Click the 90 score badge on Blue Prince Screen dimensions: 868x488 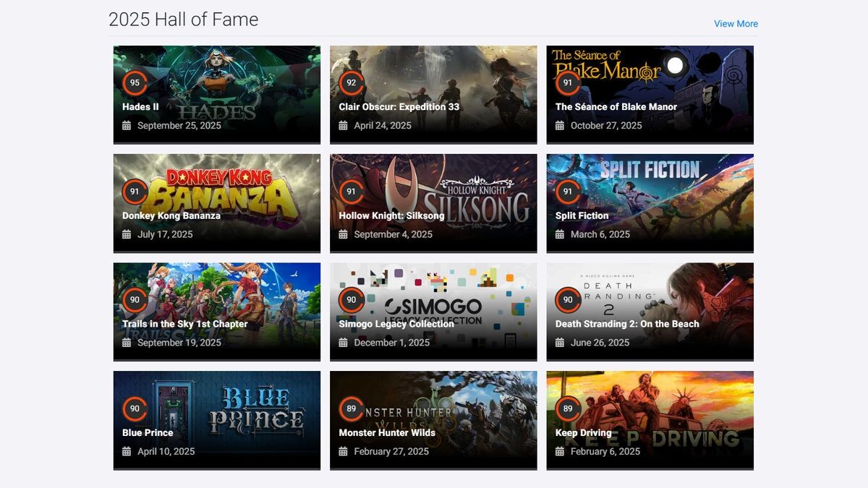pos(135,408)
